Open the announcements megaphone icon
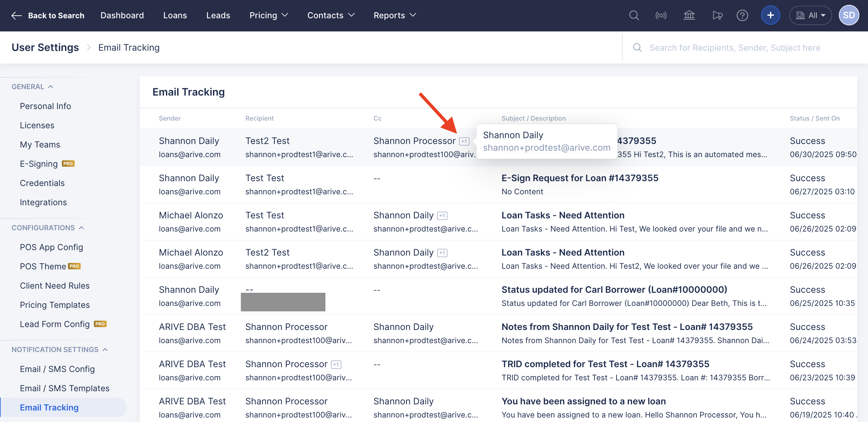Viewport: 868px width, 422px height. tap(717, 15)
